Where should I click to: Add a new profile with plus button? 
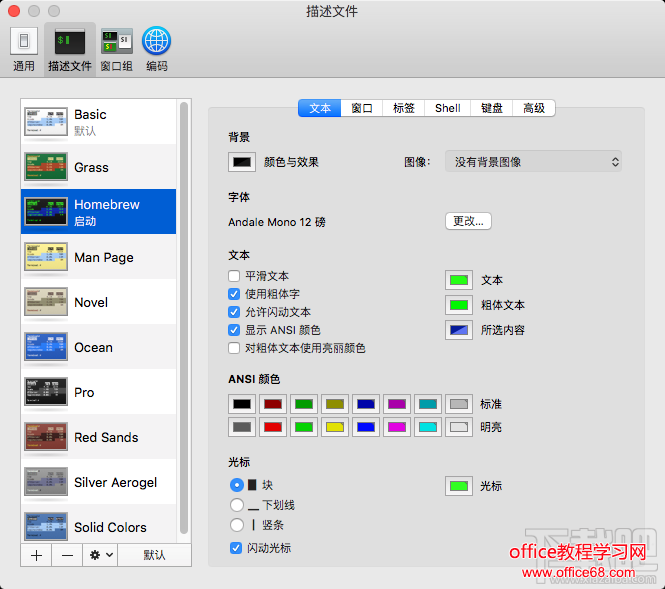point(37,555)
